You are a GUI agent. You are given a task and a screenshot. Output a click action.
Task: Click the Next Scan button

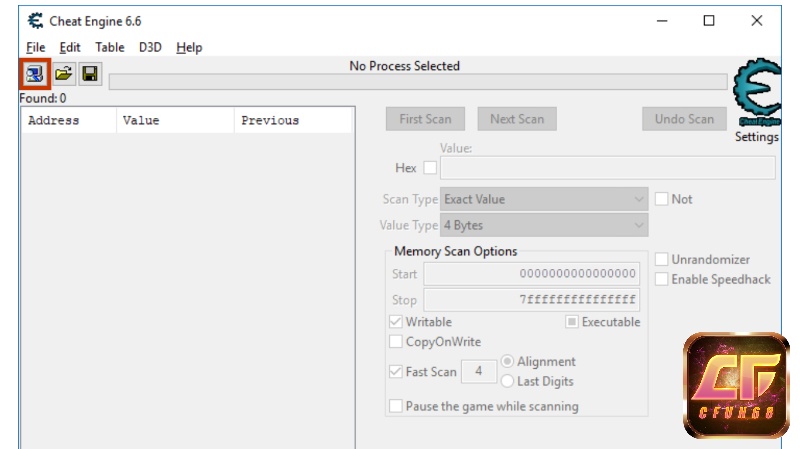click(517, 119)
